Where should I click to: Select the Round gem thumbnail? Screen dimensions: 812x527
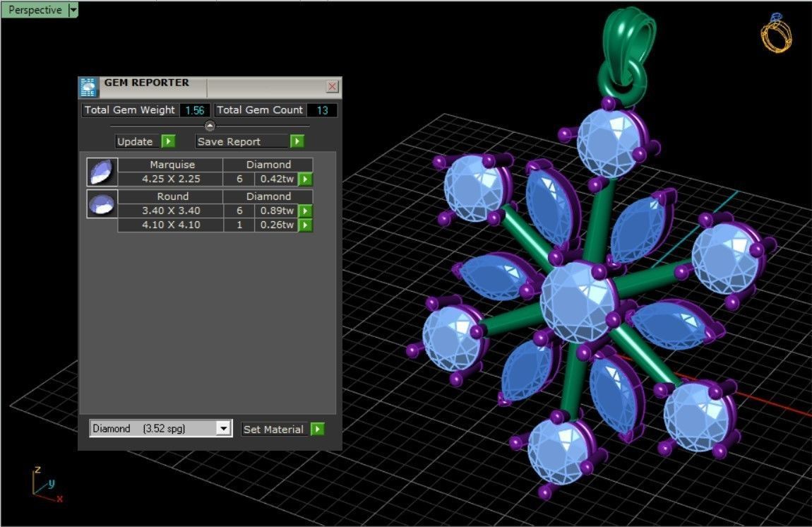coord(102,203)
